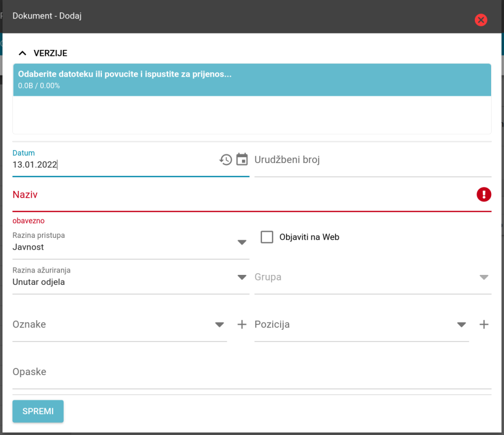
Task: Enable the Objaviti na Web checkbox
Action: 267,237
